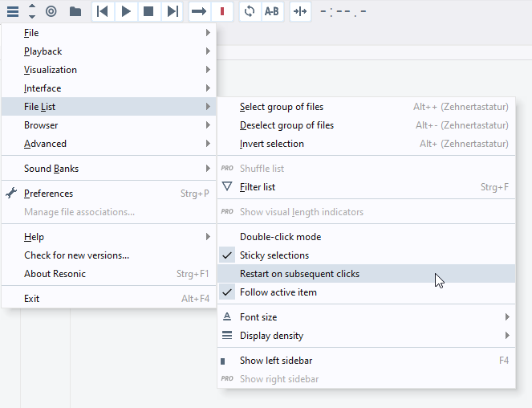This screenshot has width=532, height=408.
Task: Click the hamburger main menu icon
Action: (13, 11)
